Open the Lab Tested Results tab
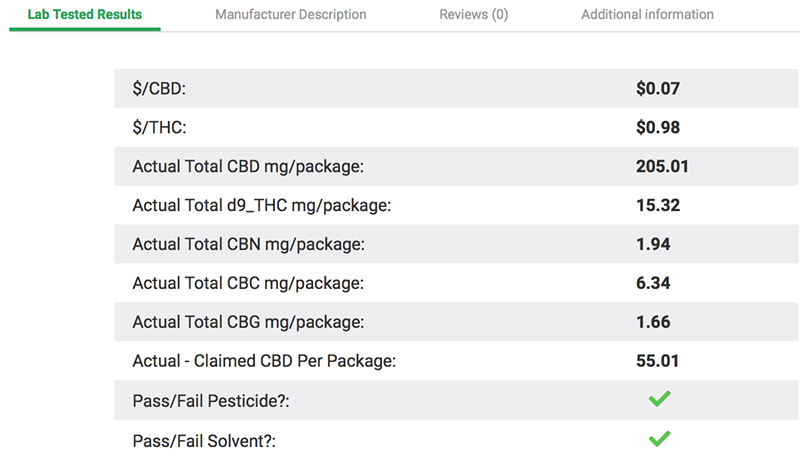The width and height of the screenshot is (800, 473). (85, 14)
